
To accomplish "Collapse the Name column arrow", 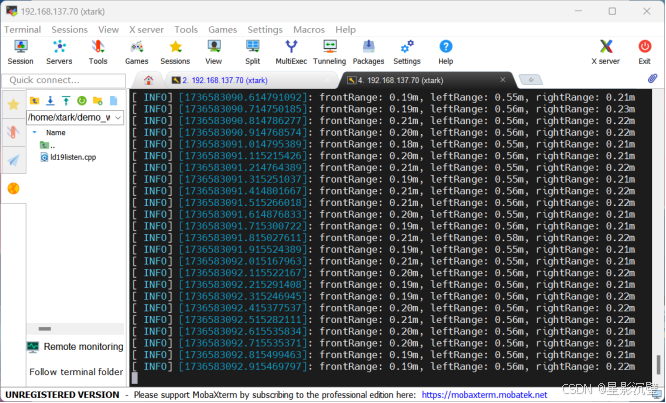I will point(35,132).
